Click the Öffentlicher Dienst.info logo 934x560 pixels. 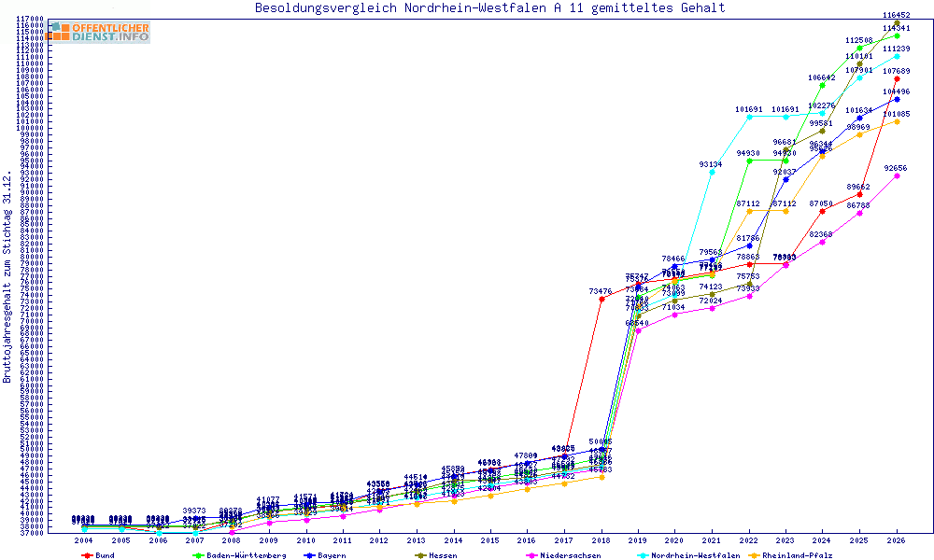98,32
